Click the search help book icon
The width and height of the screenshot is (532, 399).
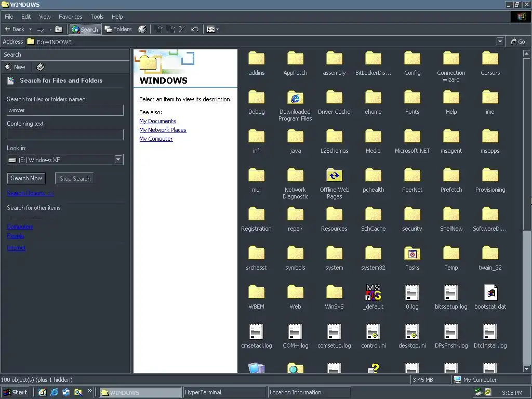pyautogui.click(x=41, y=67)
